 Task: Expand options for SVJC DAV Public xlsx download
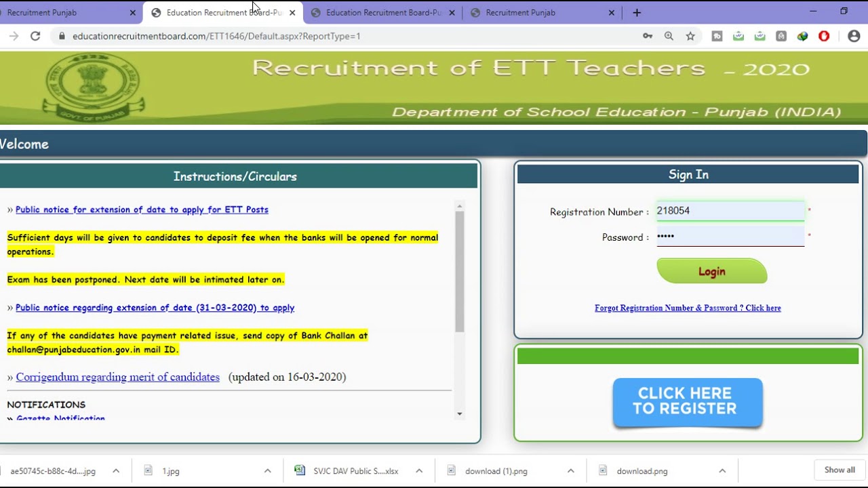pyautogui.click(x=419, y=470)
